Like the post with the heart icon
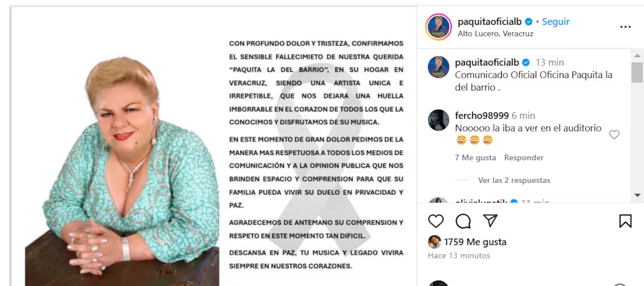644x286 pixels. pos(436,221)
